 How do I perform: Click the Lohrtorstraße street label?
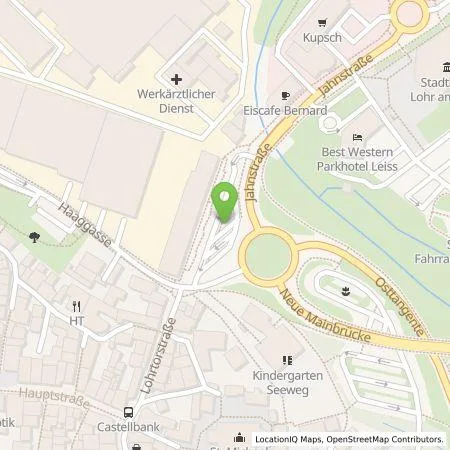pyautogui.click(x=159, y=355)
